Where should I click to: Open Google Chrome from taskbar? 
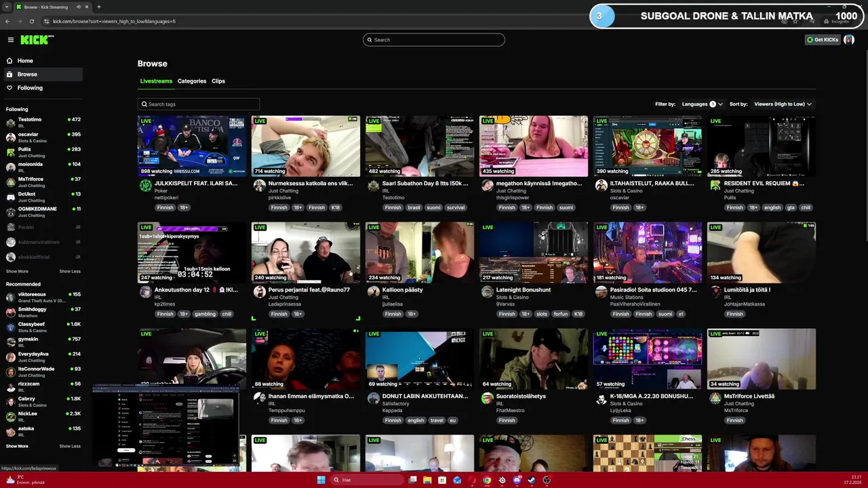point(487,480)
